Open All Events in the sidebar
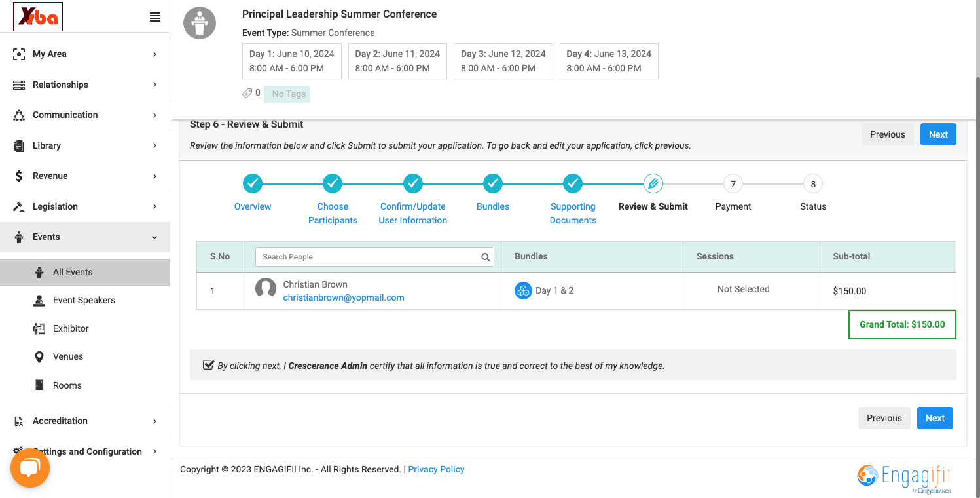This screenshot has width=980, height=498. point(85,273)
